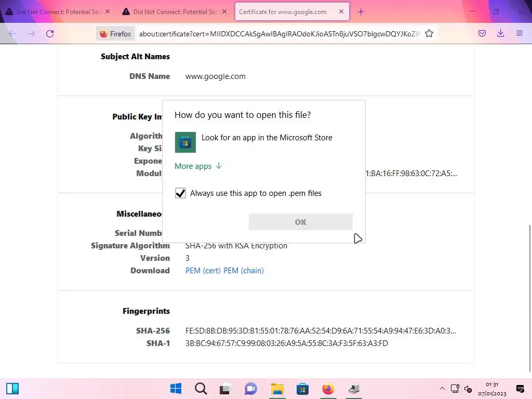Image resolution: width=532 pixels, height=399 pixels.
Task: Go back to previous page
Action: coord(12,34)
